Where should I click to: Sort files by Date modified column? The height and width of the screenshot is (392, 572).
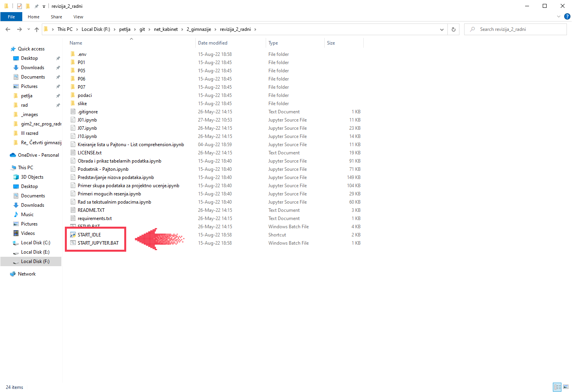pos(213,43)
